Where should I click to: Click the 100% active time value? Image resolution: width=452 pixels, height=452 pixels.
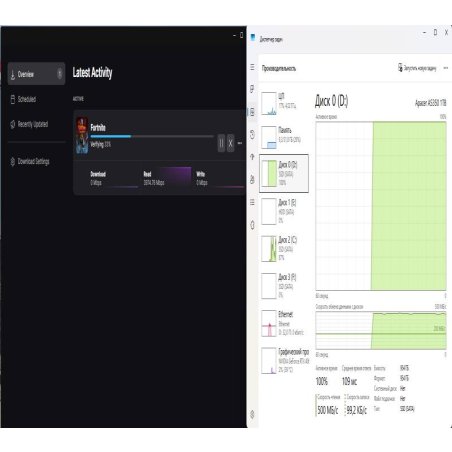322,381
